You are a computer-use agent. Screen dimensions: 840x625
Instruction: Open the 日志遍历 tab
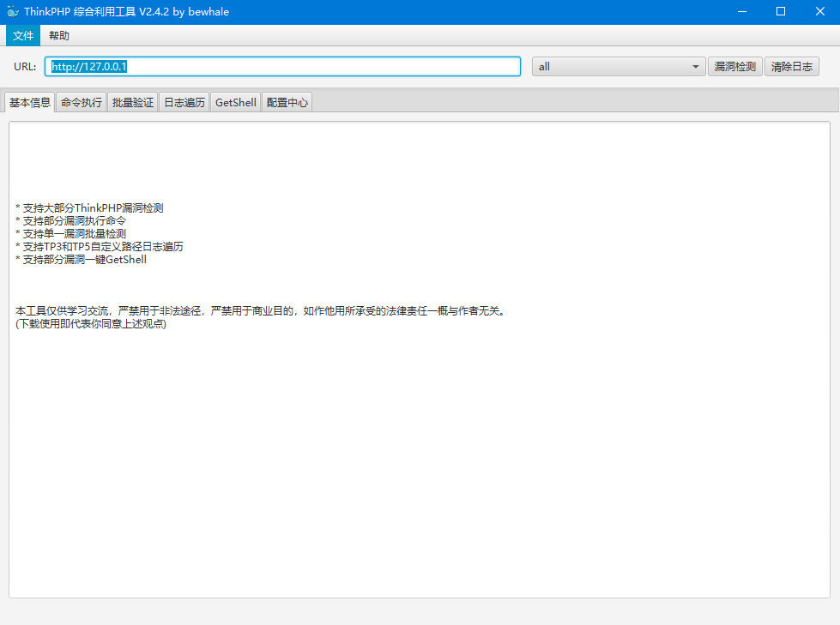(x=184, y=101)
